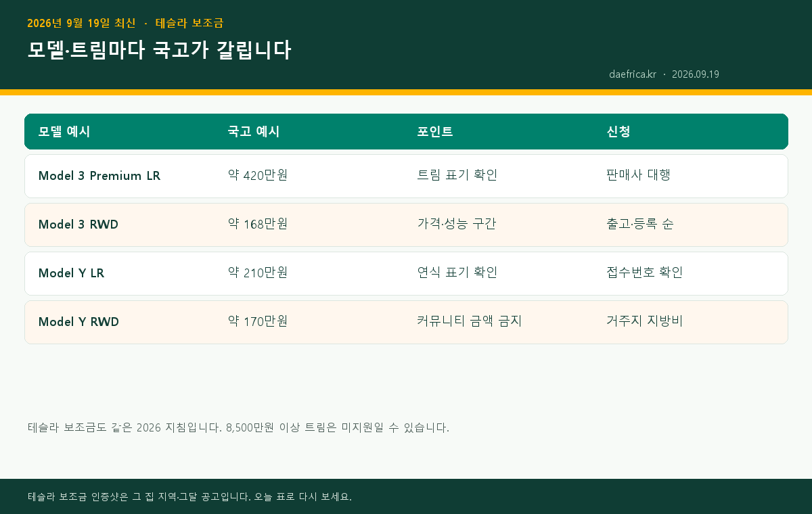The height and width of the screenshot is (514, 812).
Task: Select the '약 170만원' subsidy value
Action: [x=258, y=321]
